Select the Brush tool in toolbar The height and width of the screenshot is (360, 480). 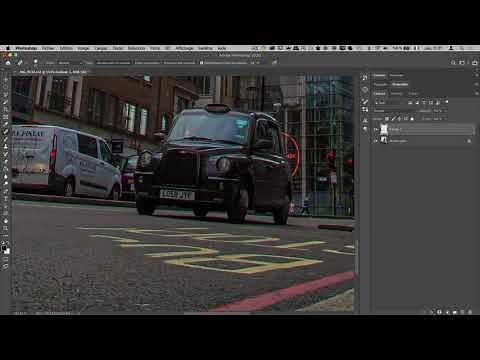(x=6, y=139)
